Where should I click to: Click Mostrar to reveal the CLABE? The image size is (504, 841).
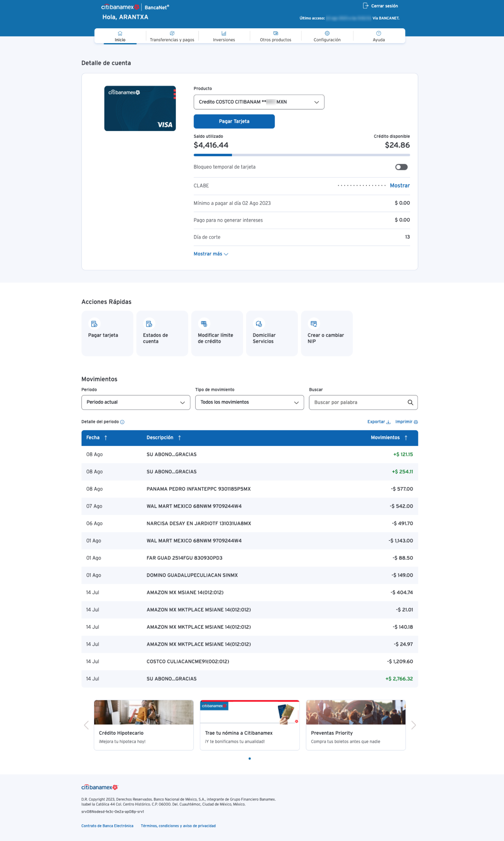(400, 185)
